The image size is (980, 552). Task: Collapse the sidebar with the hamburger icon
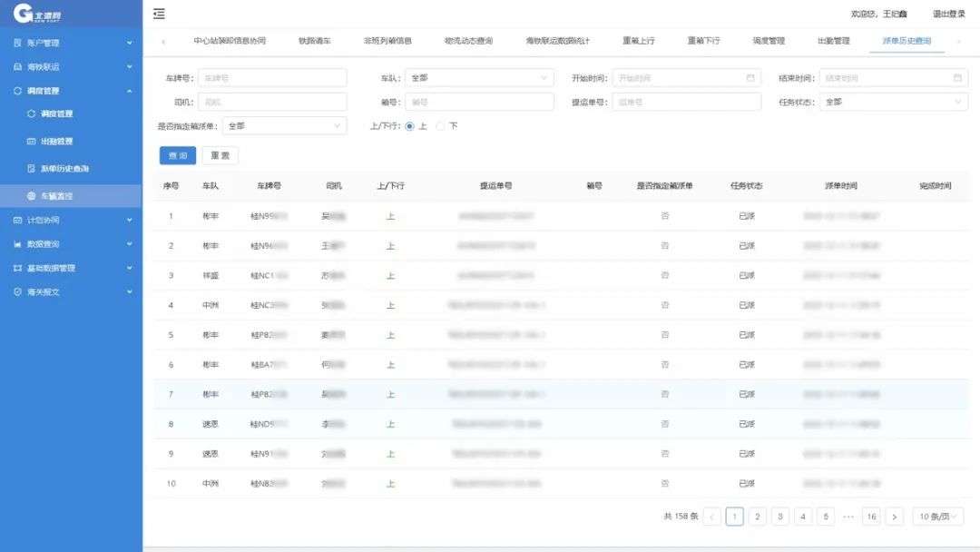click(159, 14)
